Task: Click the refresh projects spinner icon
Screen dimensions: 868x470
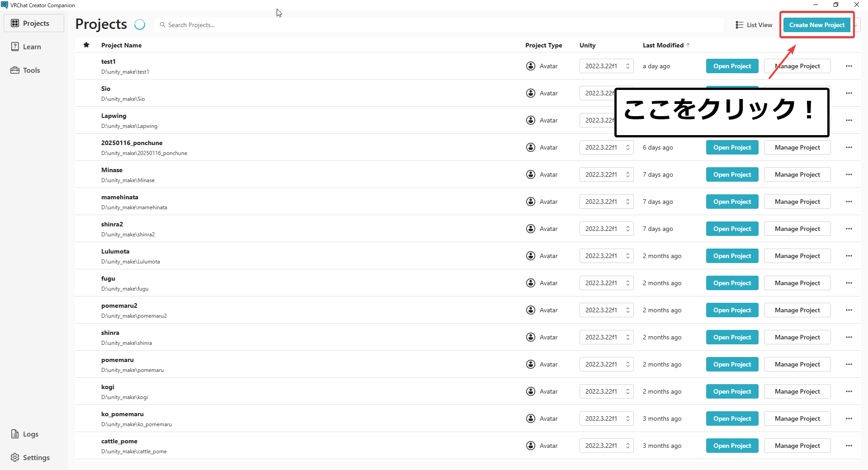Action: [x=140, y=24]
